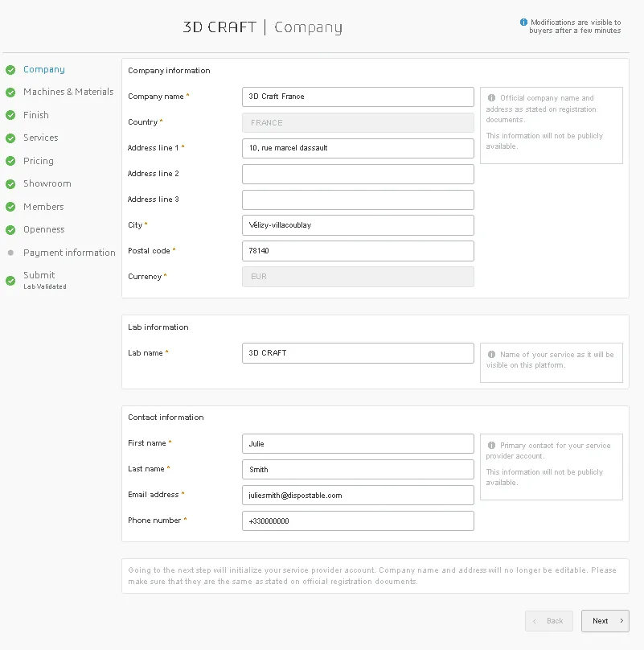The width and height of the screenshot is (644, 650).
Task: Click the info icon in lab name hint box
Action: tap(492, 354)
